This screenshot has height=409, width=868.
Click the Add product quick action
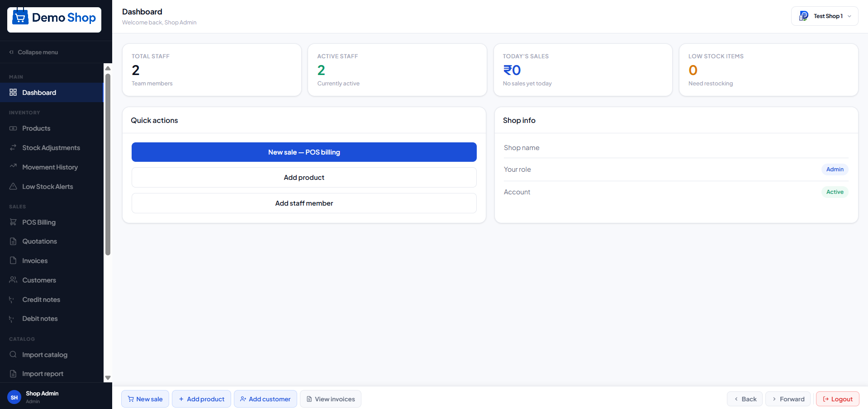click(304, 178)
